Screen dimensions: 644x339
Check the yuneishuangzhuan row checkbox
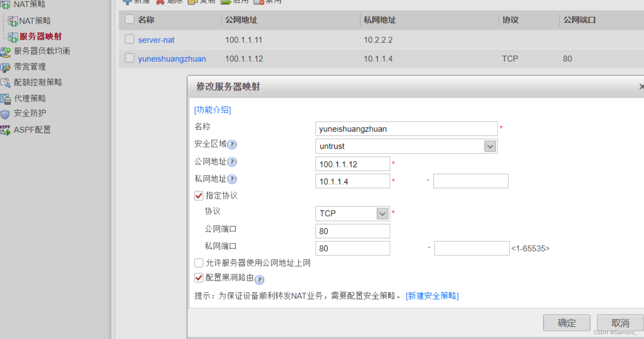(129, 58)
